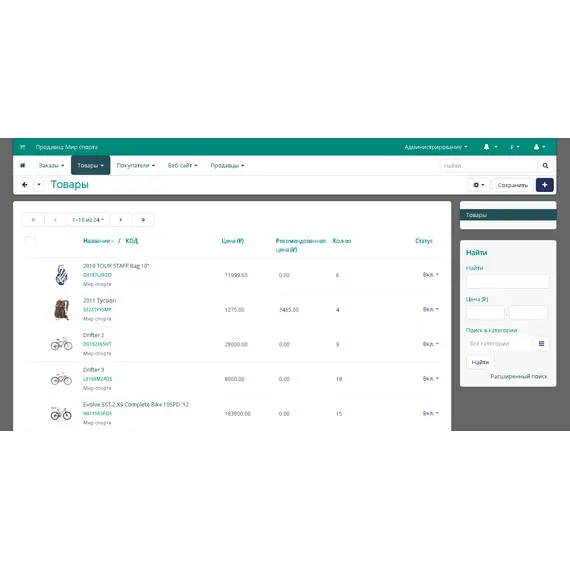The image size is (570, 570).
Task: Open the currency ₽ selector in header
Action: [514, 147]
